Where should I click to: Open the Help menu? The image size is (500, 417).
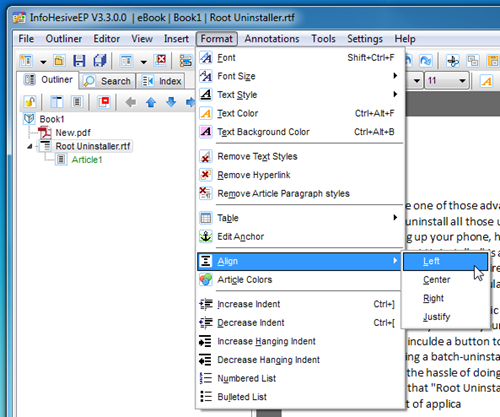tap(405, 39)
